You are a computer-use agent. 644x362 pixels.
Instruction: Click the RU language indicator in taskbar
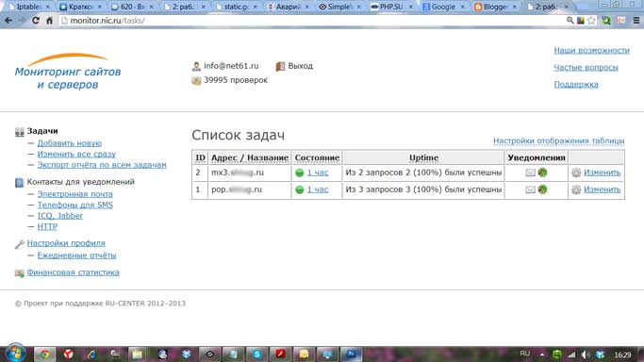(524, 354)
